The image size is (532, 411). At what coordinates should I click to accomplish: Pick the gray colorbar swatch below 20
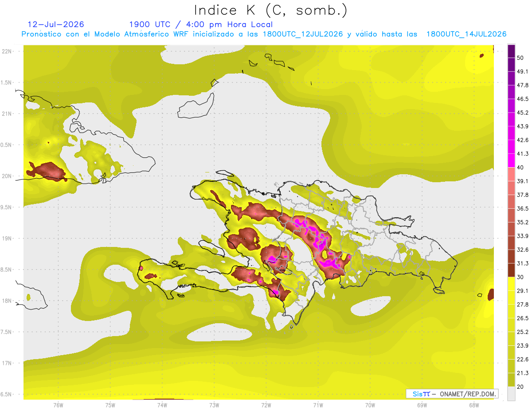(x=511, y=394)
